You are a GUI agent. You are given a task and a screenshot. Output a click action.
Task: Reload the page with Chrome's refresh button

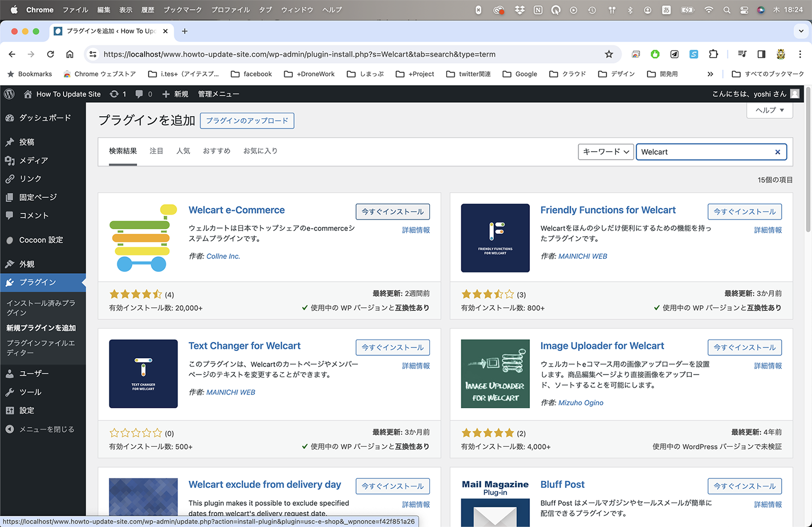(x=50, y=54)
